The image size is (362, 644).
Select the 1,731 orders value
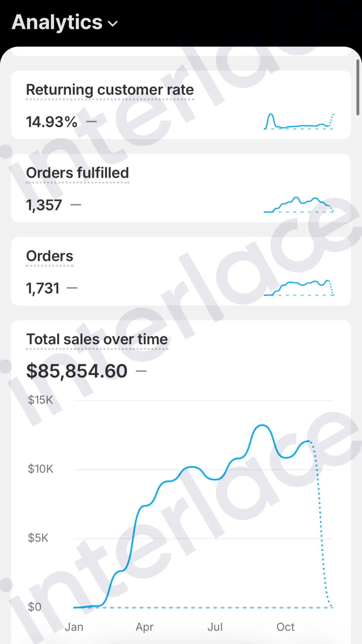43,288
